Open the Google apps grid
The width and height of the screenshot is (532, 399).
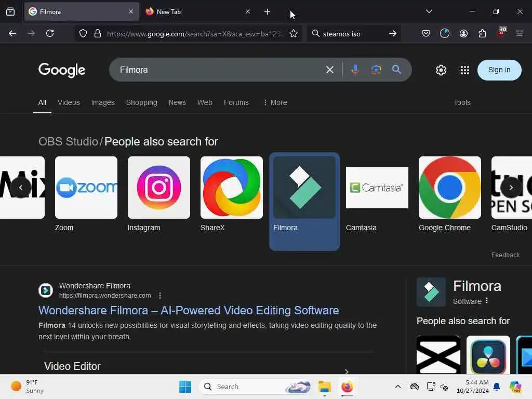[465, 70]
